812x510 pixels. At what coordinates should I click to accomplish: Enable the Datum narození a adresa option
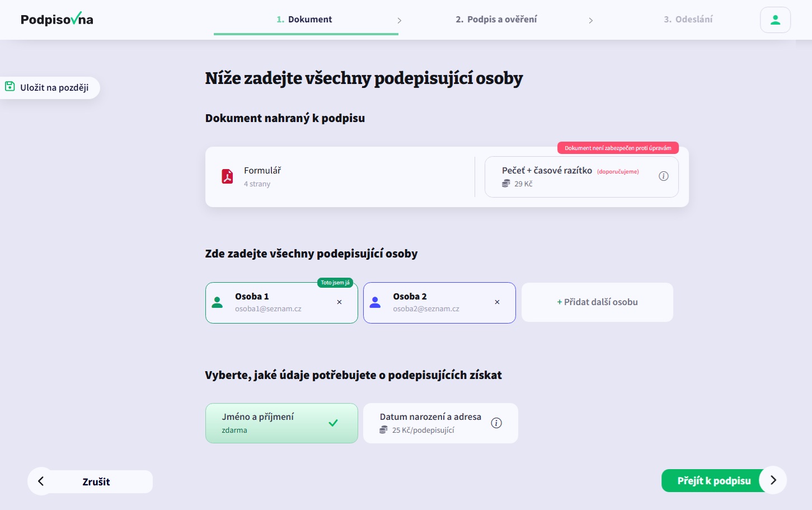(440, 423)
